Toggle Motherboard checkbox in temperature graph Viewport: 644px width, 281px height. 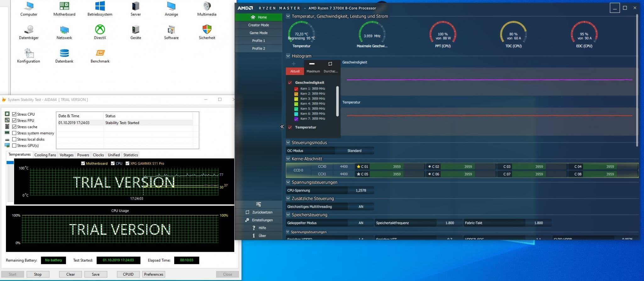[x=83, y=163]
